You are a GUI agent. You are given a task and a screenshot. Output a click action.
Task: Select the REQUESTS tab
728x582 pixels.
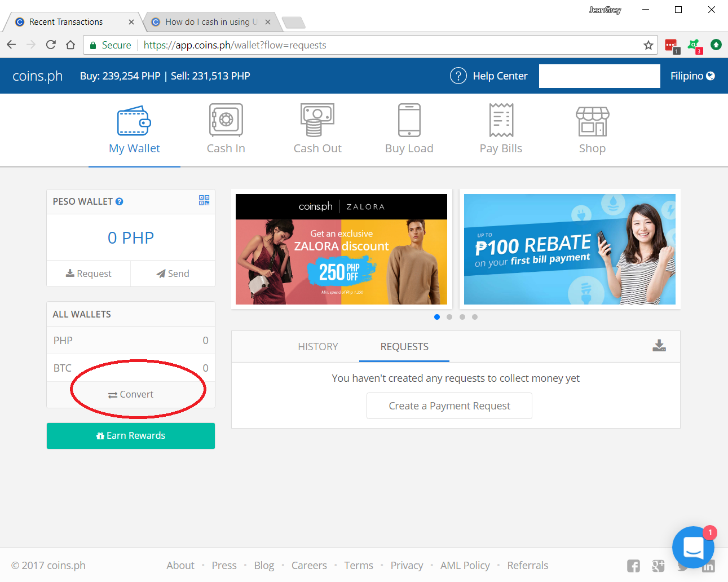[404, 347]
